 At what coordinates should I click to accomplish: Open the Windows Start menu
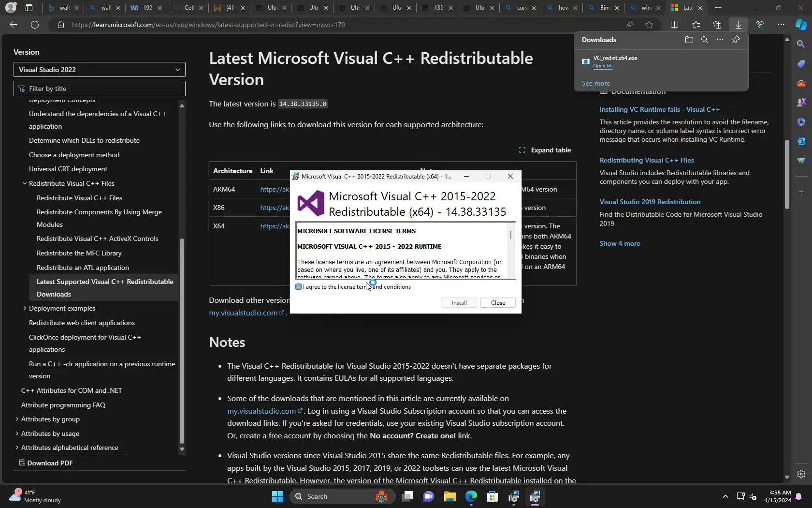click(277, 496)
